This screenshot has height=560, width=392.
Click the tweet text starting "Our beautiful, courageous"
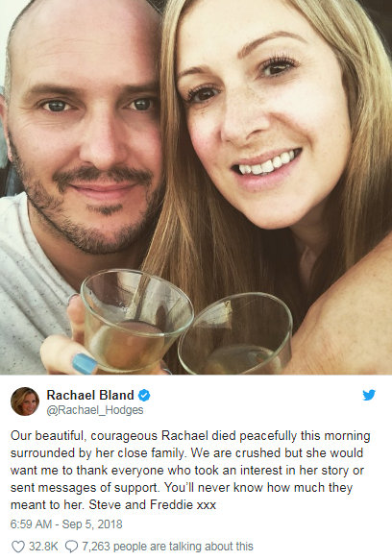tap(190, 470)
